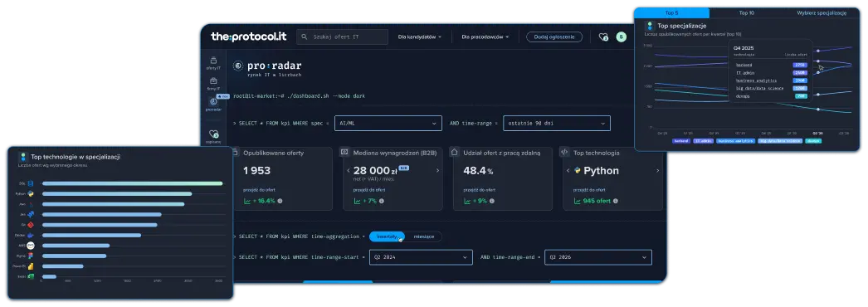Open the Q2 2026 time-range-end dropdown
The width and height of the screenshot is (868, 307).
pos(597,257)
